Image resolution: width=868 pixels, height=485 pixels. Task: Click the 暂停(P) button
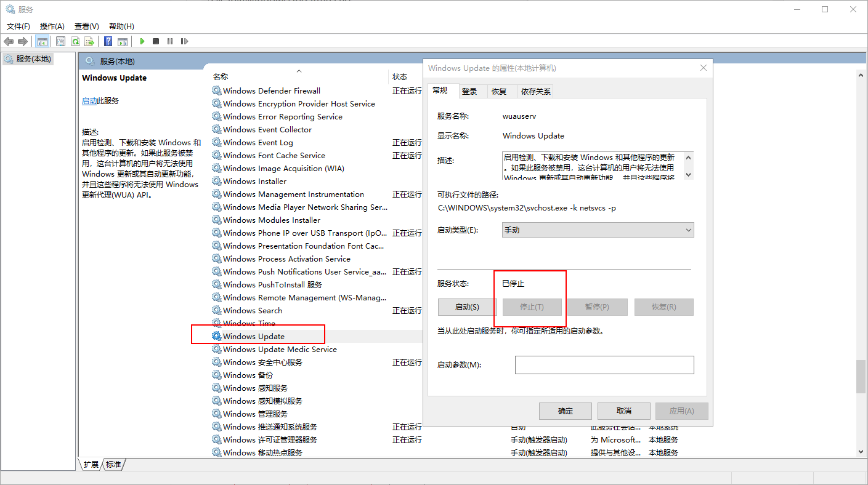coord(598,307)
